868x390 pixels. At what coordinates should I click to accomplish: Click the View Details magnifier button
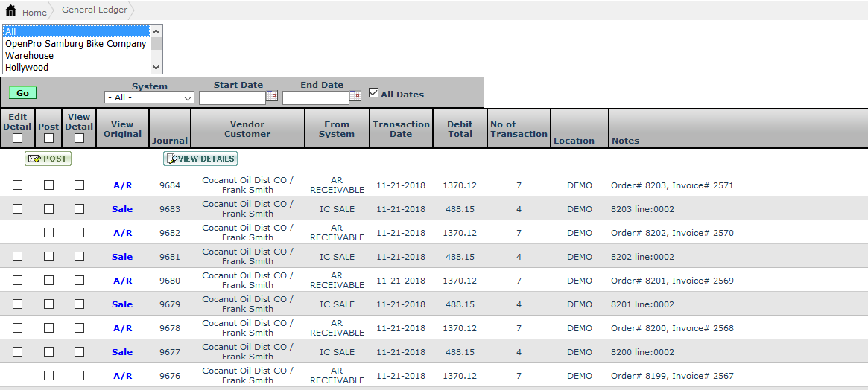pos(200,159)
